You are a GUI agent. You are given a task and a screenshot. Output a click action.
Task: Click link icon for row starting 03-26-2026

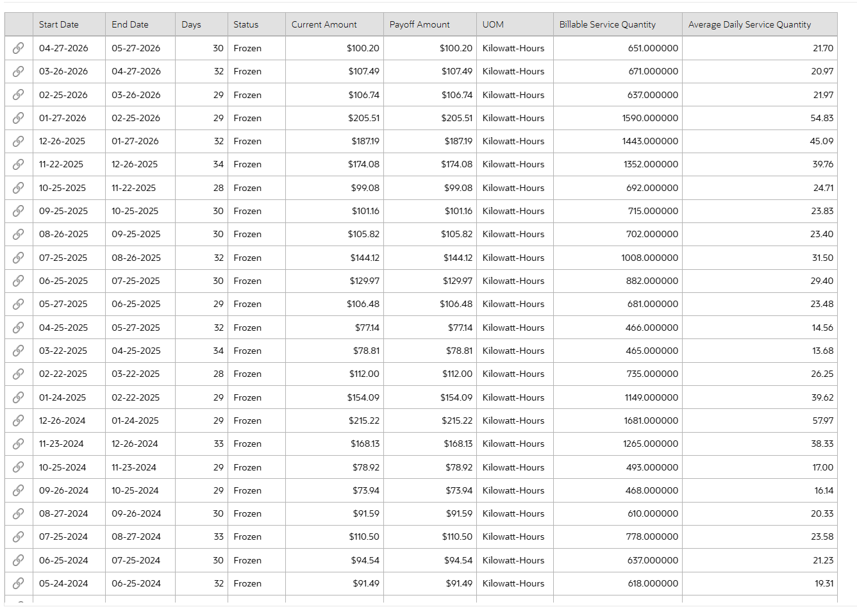click(19, 71)
